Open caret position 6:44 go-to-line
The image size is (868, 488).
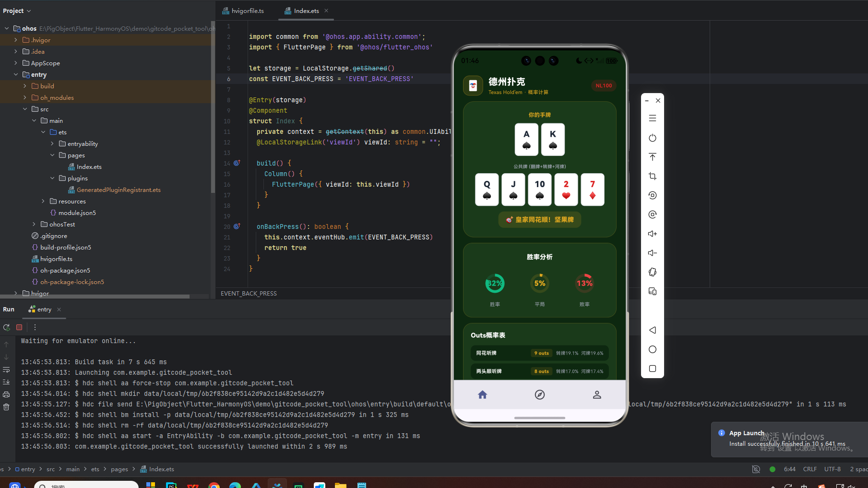point(790,469)
